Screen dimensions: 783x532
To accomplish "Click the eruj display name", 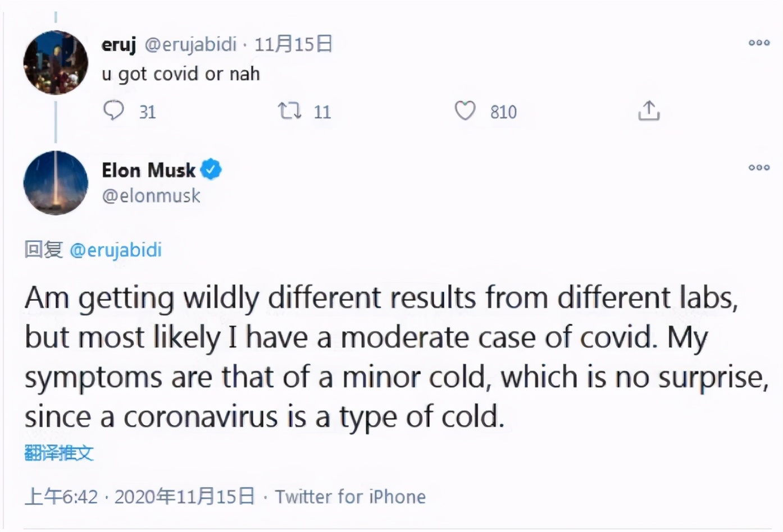I will [x=119, y=44].
